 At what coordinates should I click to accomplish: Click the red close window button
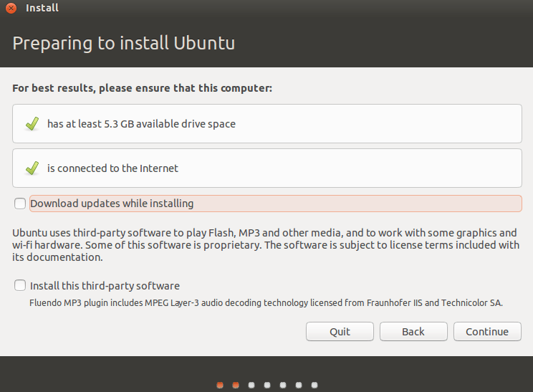pos(12,8)
